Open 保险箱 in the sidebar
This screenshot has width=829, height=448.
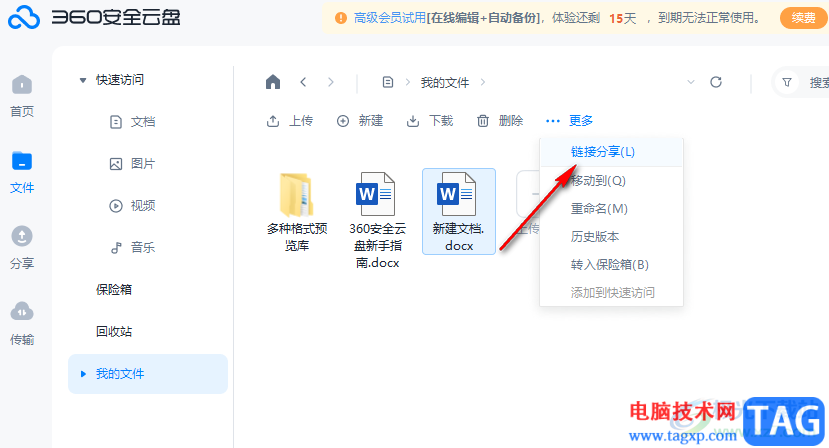[x=114, y=290]
